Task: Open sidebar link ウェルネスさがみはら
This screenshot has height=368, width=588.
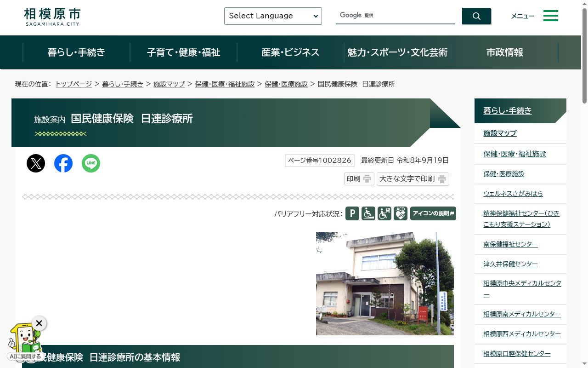Action: [x=513, y=194]
